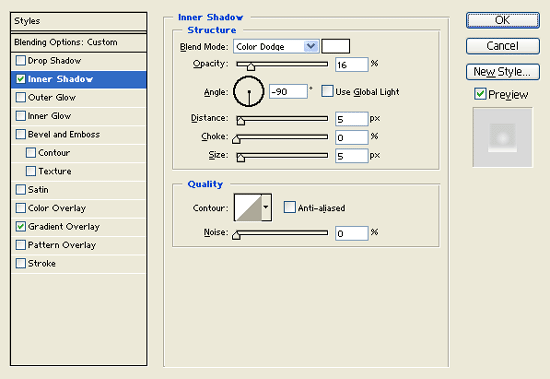Enable the Anti-aliased checkbox
This screenshot has width=550, height=379.
pos(289,207)
